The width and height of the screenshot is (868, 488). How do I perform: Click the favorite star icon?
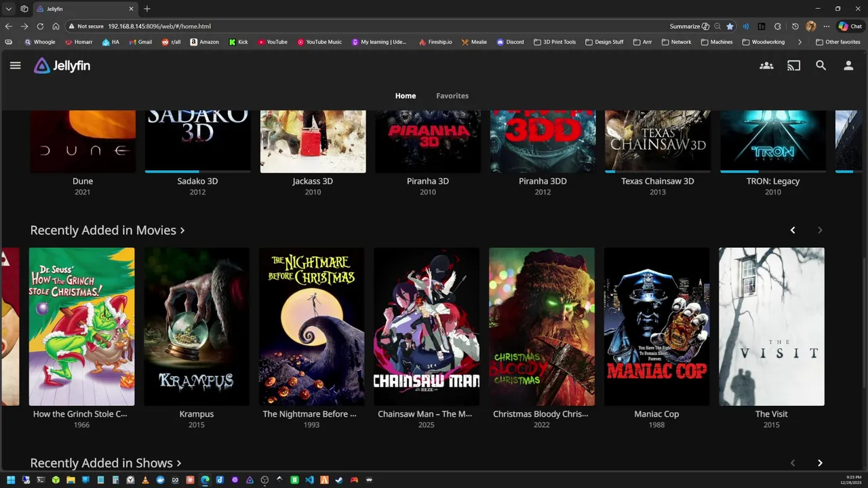(x=730, y=26)
